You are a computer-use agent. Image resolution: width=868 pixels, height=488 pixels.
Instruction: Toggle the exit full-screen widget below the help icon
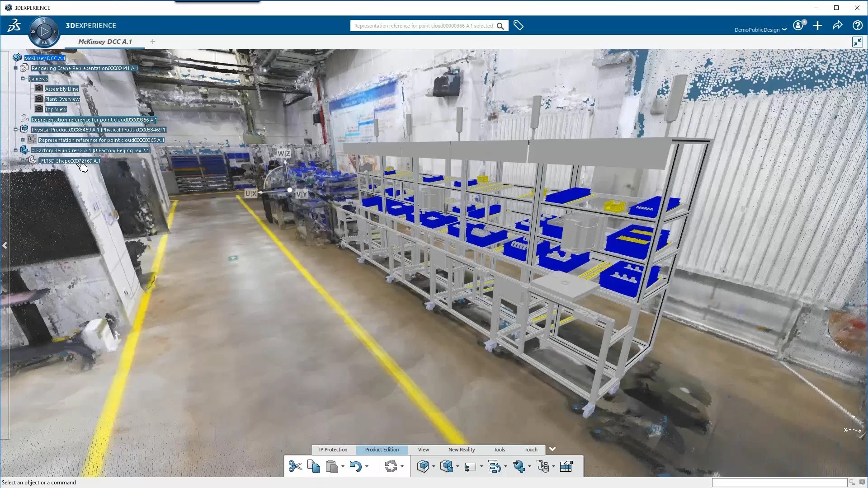point(857,42)
